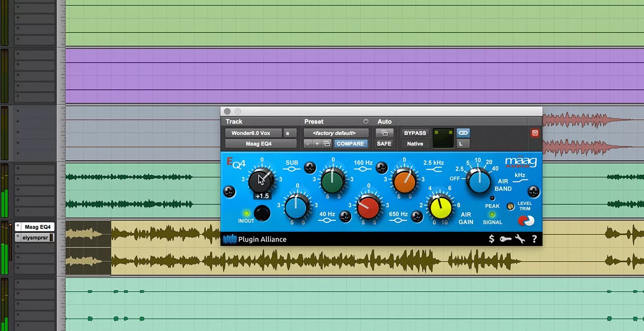Click the PEAK indicator LED
This screenshot has height=331, width=644.
click(x=492, y=198)
